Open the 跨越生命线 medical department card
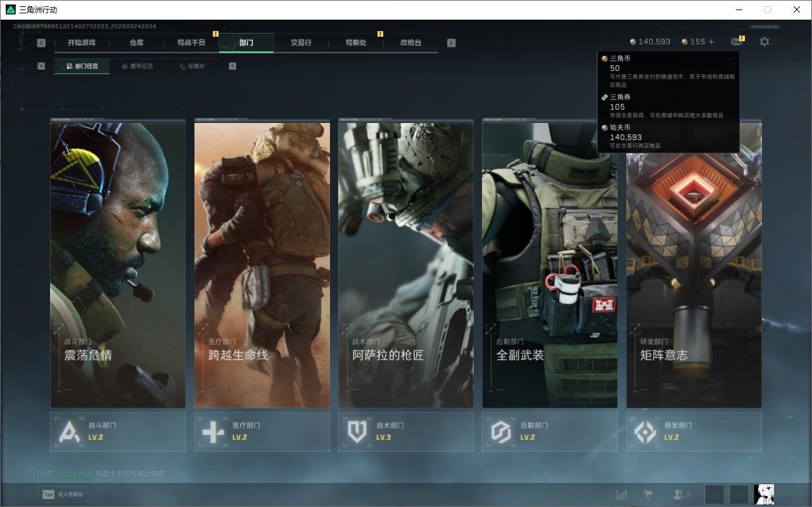812x507 pixels. pyautogui.click(x=262, y=265)
